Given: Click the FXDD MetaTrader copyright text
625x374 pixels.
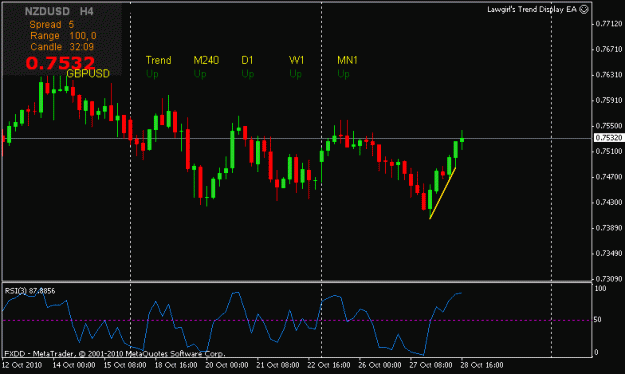Looking at the screenshot, I should 115,354.
